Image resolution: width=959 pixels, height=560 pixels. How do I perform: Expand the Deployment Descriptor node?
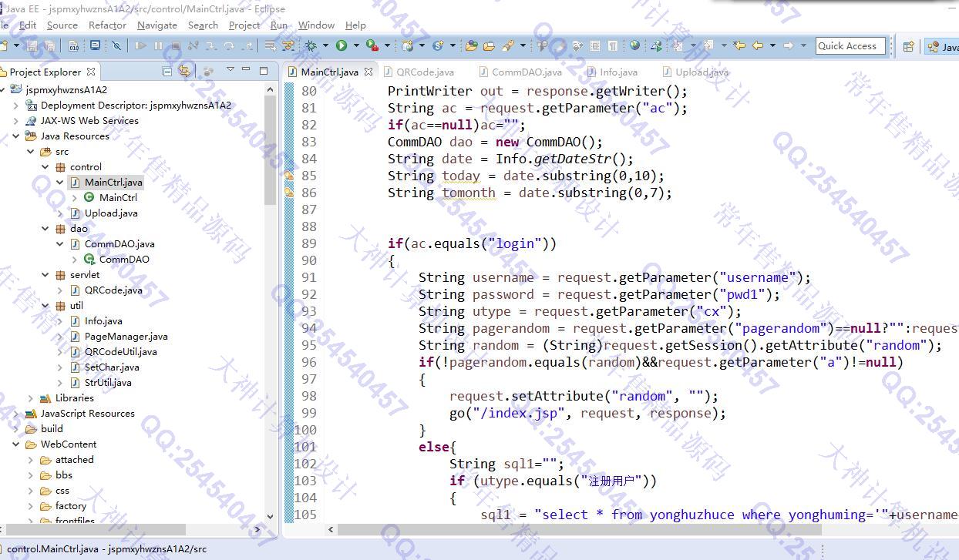(x=16, y=106)
